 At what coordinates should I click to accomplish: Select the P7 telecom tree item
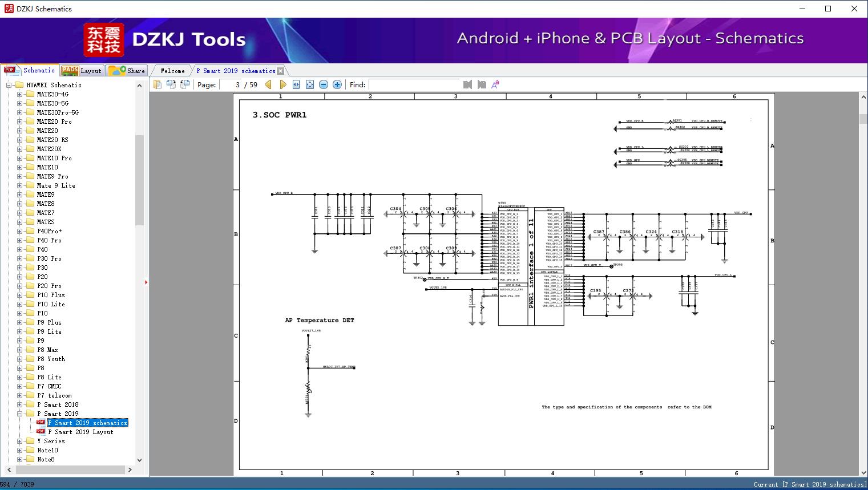pyautogui.click(x=54, y=395)
